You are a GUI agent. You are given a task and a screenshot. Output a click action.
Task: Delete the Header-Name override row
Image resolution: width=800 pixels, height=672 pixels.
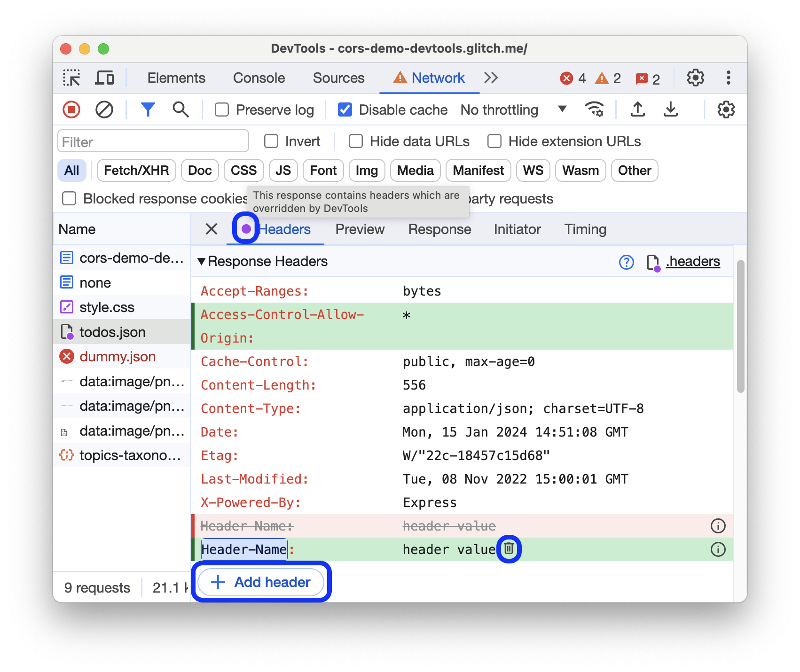pos(508,548)
